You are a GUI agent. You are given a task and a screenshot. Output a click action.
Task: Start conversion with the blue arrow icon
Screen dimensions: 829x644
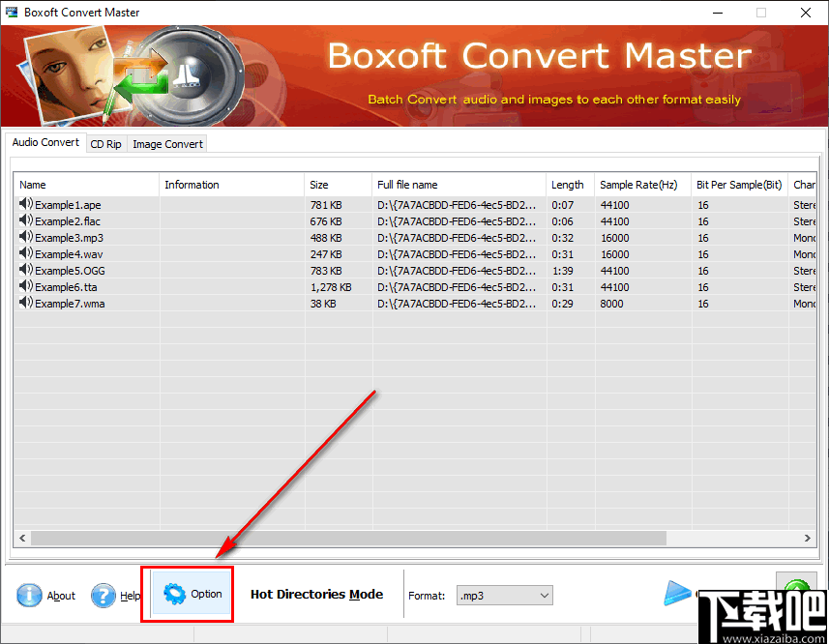click(677, 594)
